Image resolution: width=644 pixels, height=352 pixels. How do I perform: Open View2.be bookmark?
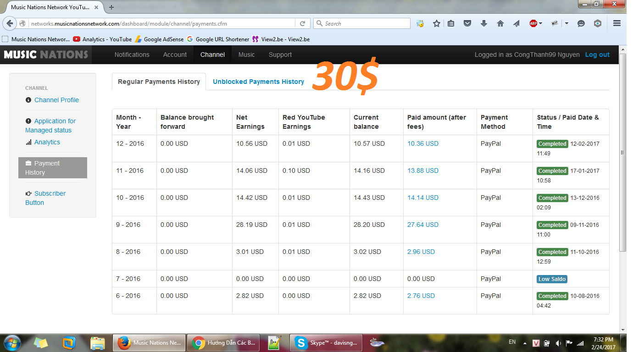point(281,39)
